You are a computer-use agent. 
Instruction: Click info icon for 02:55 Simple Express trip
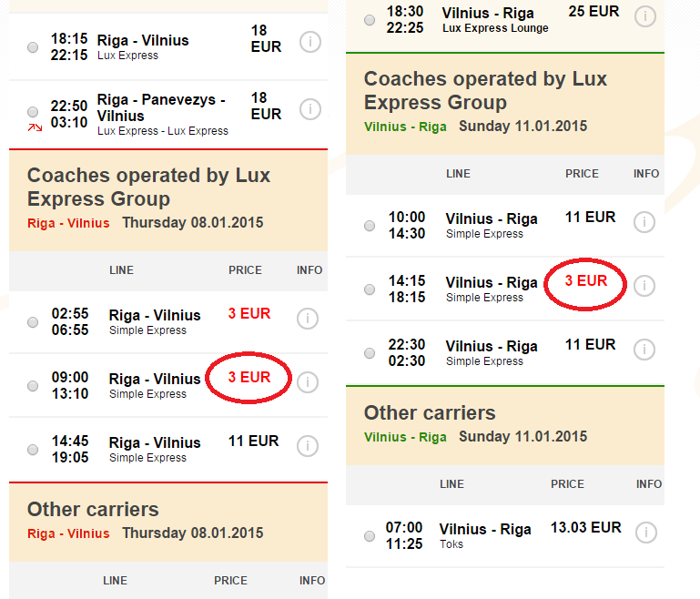[x=308, y=319]
